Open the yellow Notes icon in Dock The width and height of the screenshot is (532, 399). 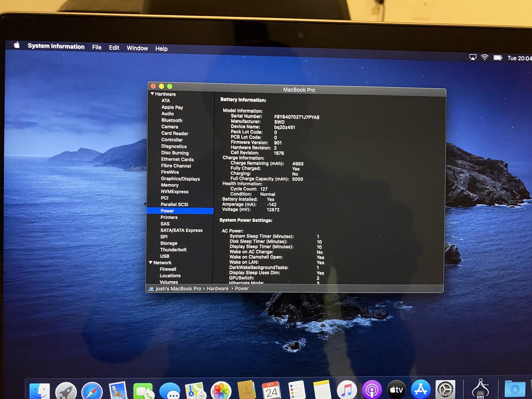click(x=322, y=390)
